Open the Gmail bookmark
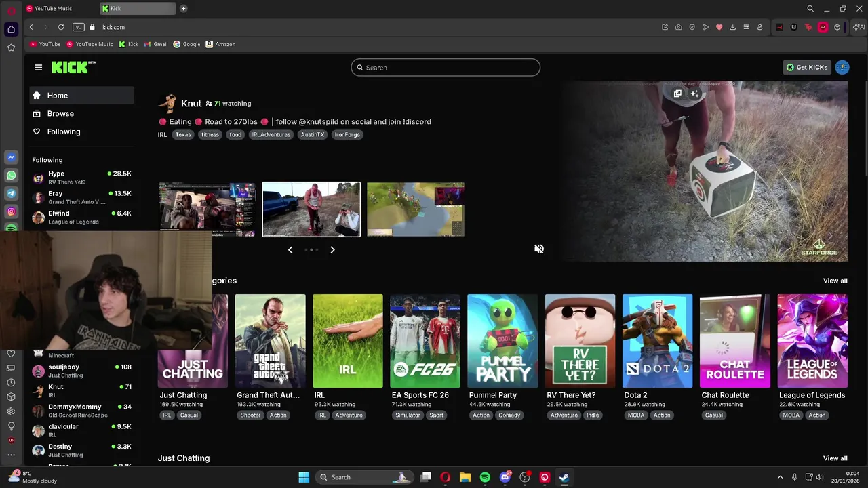Screen dimensions: 868x488 pyautogui.click(x=155, y=44)
